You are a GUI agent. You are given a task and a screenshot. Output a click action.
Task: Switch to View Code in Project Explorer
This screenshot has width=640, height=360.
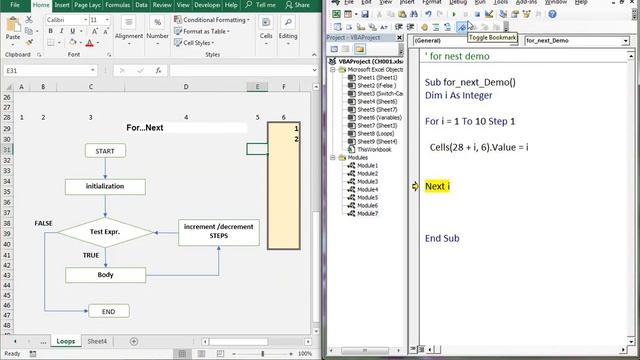334,49
